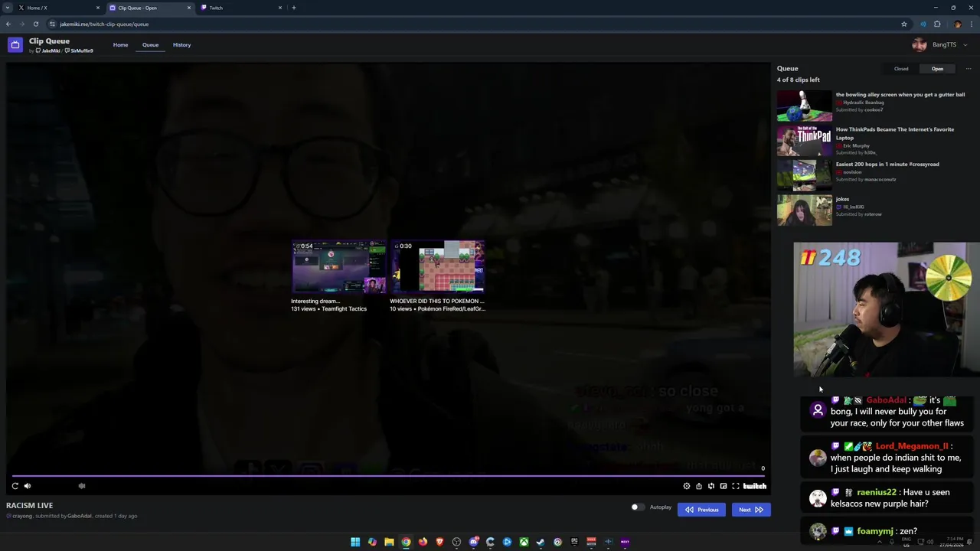Open Epic Games launcher on taskbar
The image size is (980, 551).
coord(574,542)
